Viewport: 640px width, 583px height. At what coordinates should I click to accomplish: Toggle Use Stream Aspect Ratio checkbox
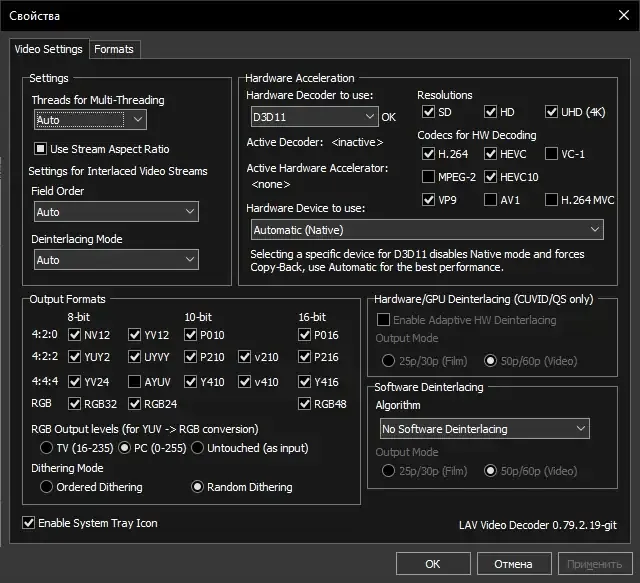[41, 149]
